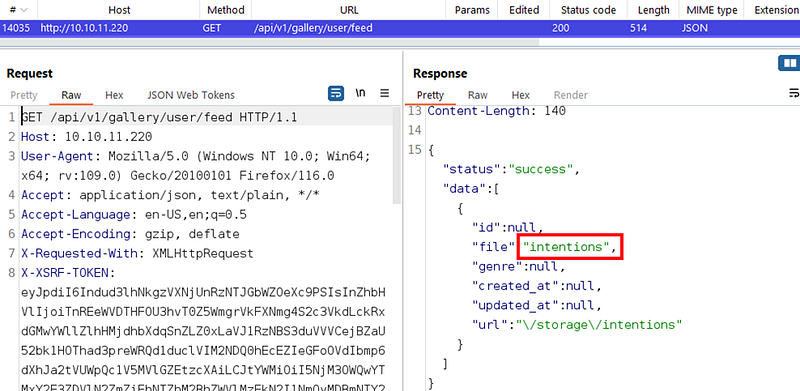Screen dimensions: 800x391
Task: Click the "status":"success" line in Response
Action: click(x=512, y=169)
